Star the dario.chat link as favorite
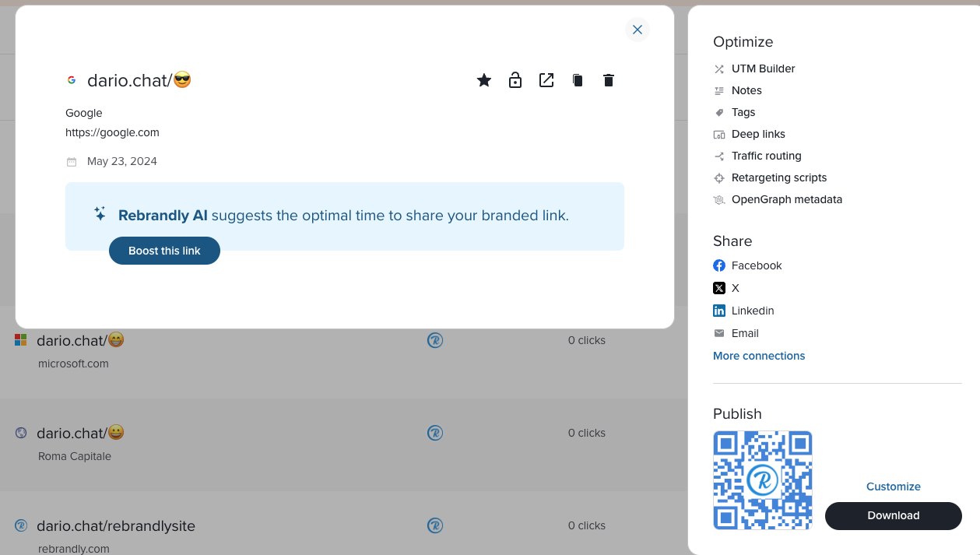The height and width of the screenshot is (555, 980). [x=484, y=80]
